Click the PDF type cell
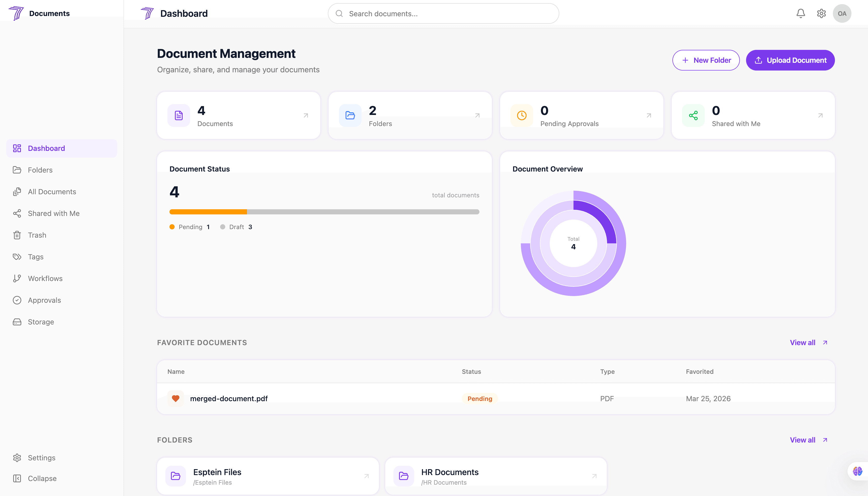The image size is (868, 496). 607,399
